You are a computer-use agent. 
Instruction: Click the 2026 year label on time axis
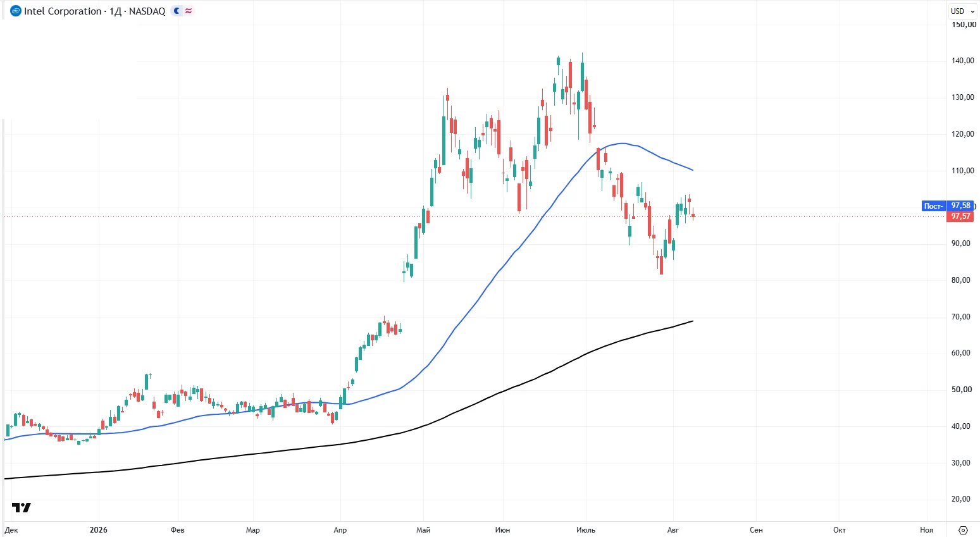[x=99, y=530]
